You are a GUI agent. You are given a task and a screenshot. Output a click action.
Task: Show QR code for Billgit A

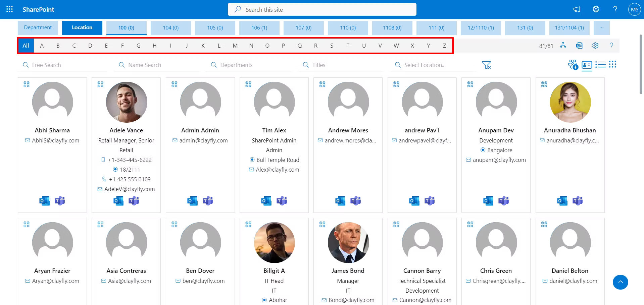(x=248, y=225)
